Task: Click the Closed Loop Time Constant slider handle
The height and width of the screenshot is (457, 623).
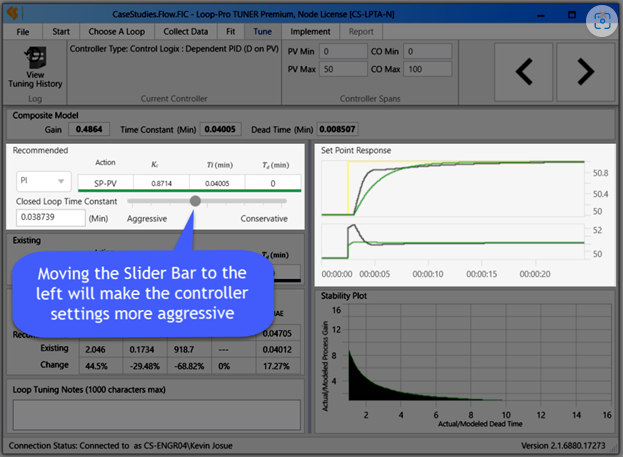Action: point(195,201)
